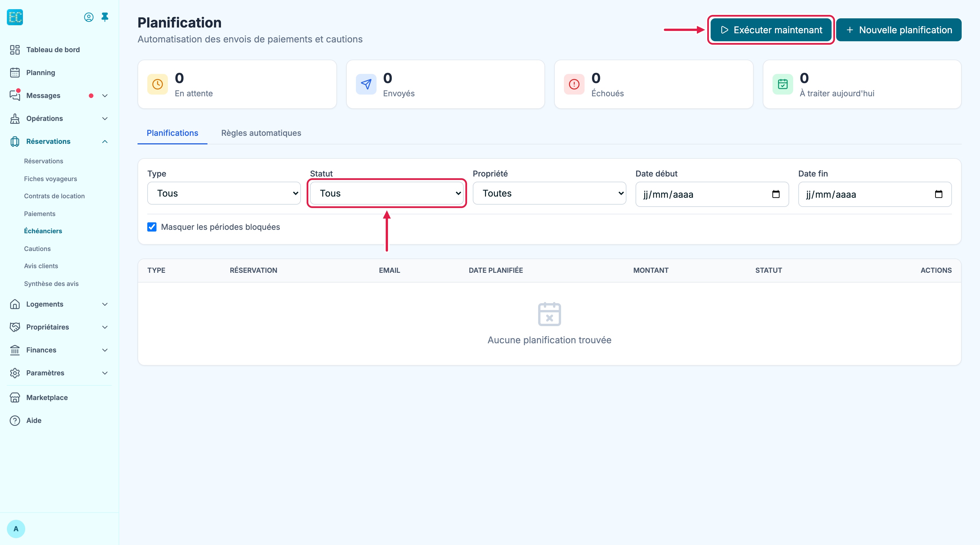The image size is (980, 545).
Task: Switch to the Règles automatiques tab
Action: point(261,133)
